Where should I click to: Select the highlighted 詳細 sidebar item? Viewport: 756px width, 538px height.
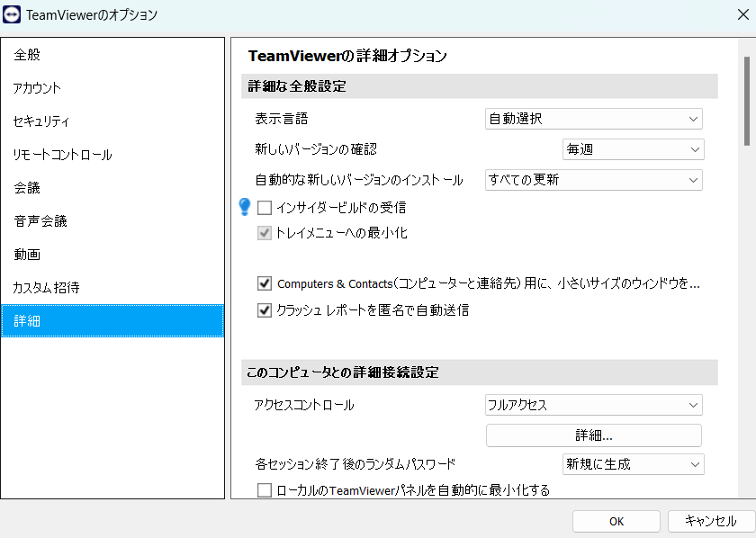[112, 320]
